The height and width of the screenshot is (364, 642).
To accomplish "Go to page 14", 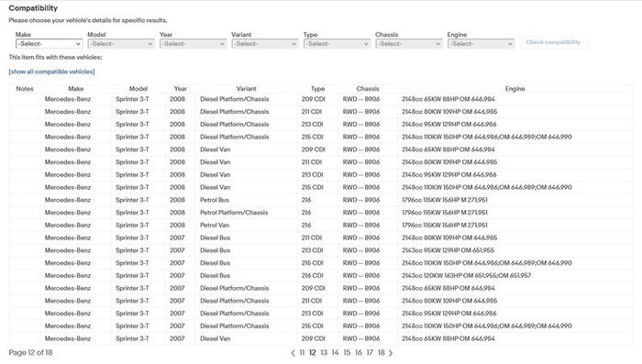I will pos(336,352).
